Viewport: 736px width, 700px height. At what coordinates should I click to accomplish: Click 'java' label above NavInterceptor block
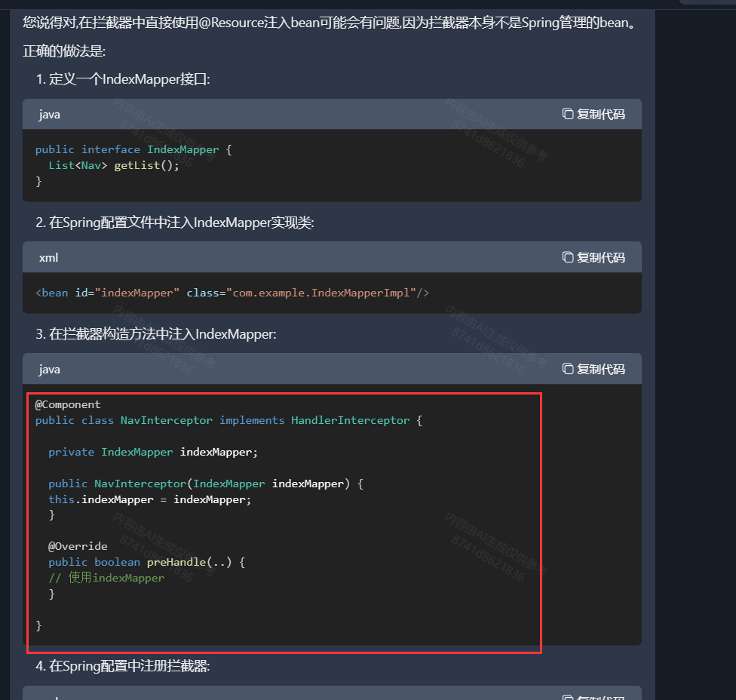(x=49, y=370)
